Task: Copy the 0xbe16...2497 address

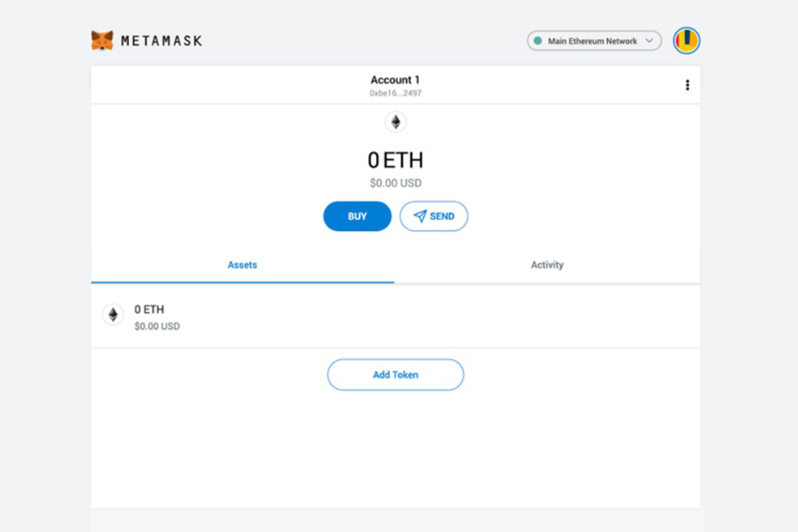Action: click(395, 94)
